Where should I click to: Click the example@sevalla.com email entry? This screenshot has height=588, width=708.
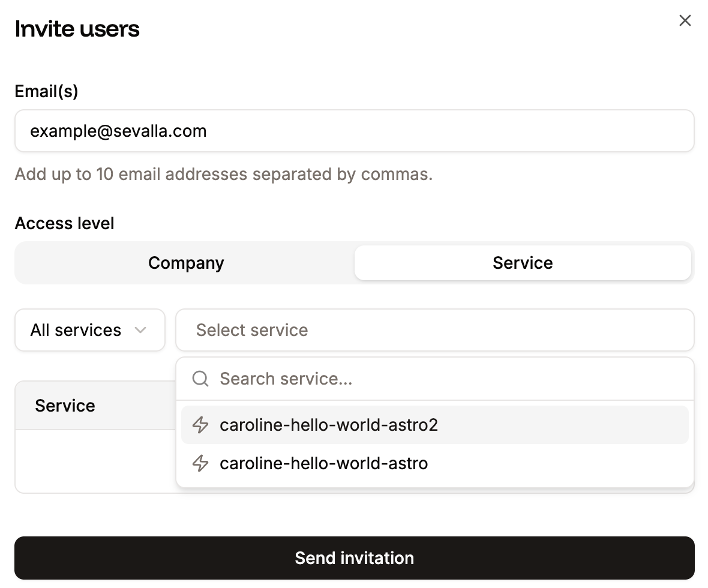[x=118, y=131]
